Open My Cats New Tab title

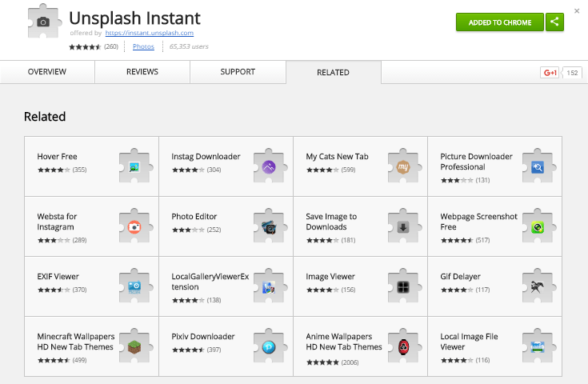coord(337,156)
